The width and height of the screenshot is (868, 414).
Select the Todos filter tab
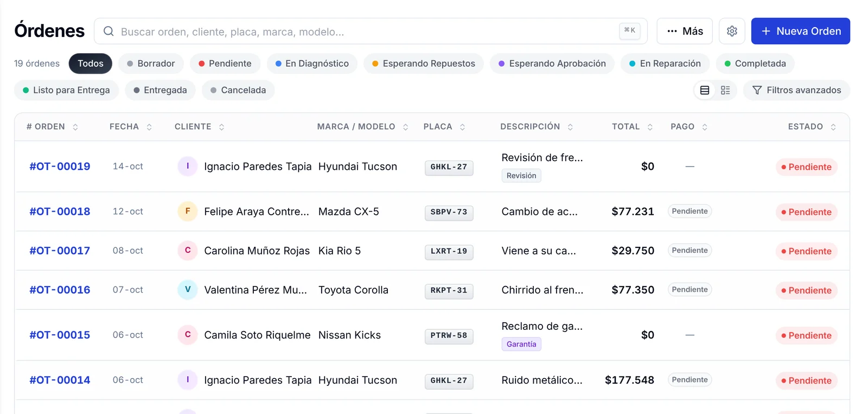[90, 63]
